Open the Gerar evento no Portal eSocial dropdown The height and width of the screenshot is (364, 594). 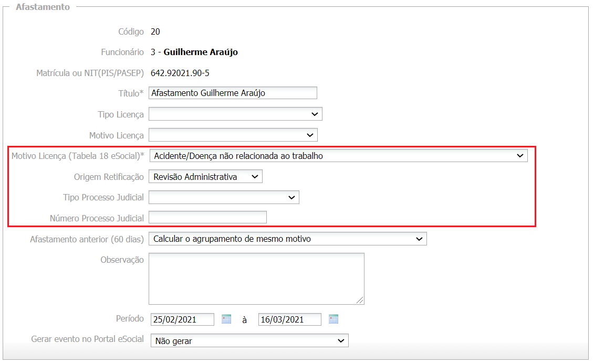coord(249,341)
